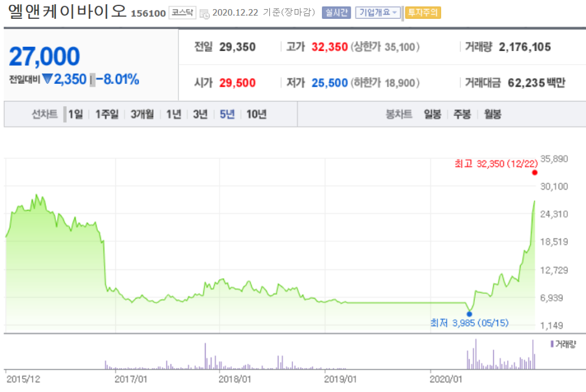This screenshot has width=586, height=392.
Task: Select the 1일 line chart tab
Action: click(x=75, y=114)
